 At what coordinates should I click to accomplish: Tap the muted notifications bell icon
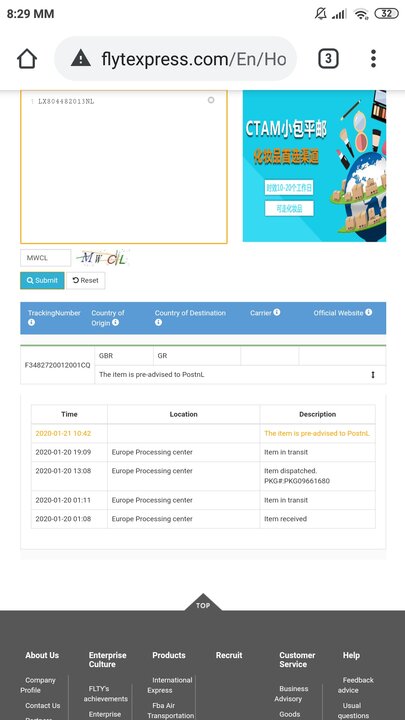point(321,14)
